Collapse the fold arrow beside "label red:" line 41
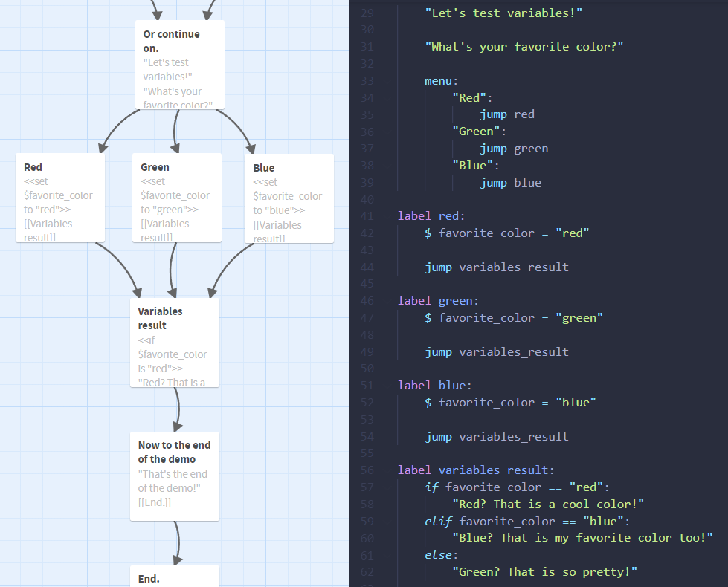 pos(388,216)
